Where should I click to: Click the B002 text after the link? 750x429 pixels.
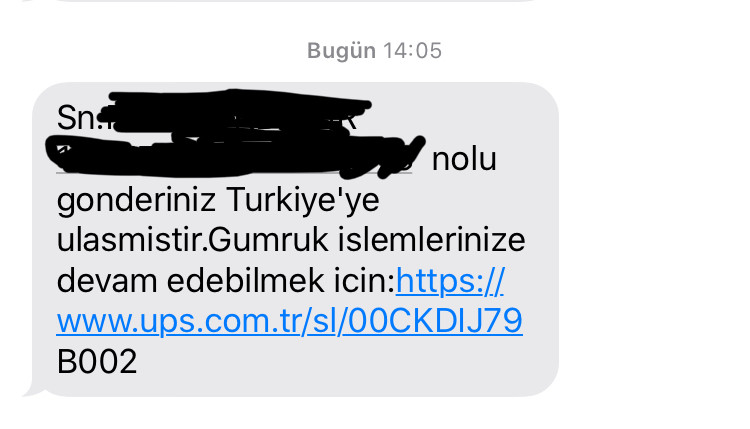click(x=97, y=362)
